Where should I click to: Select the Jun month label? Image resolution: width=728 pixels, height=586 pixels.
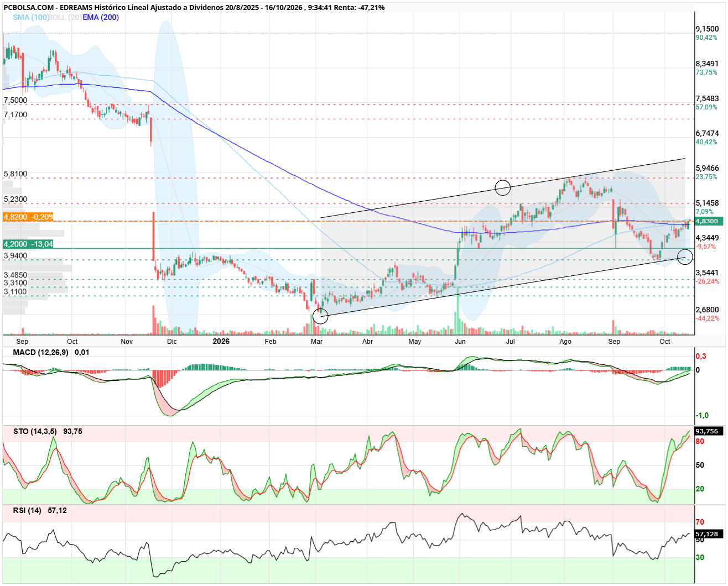(x=460, y=342)
